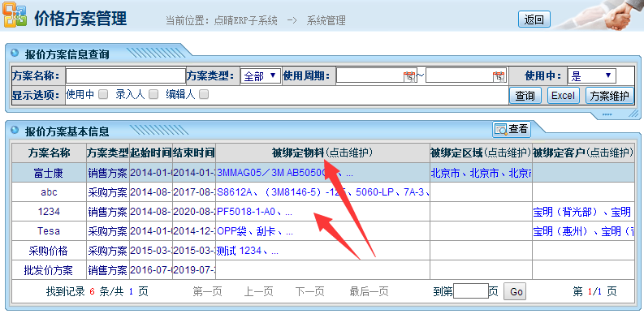Click the 返回 back button
This screenshot has height=314, width=644.
tap(534, 19)
